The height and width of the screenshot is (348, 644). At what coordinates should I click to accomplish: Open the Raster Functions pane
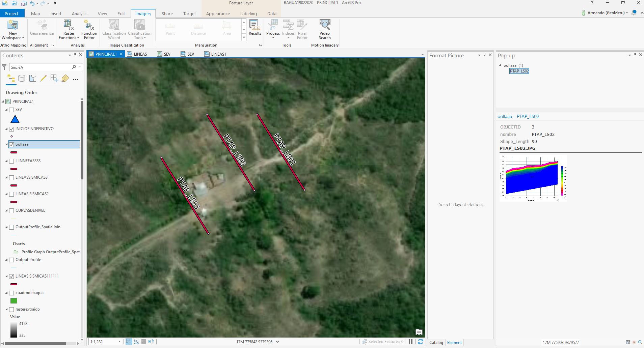point(69,29)
